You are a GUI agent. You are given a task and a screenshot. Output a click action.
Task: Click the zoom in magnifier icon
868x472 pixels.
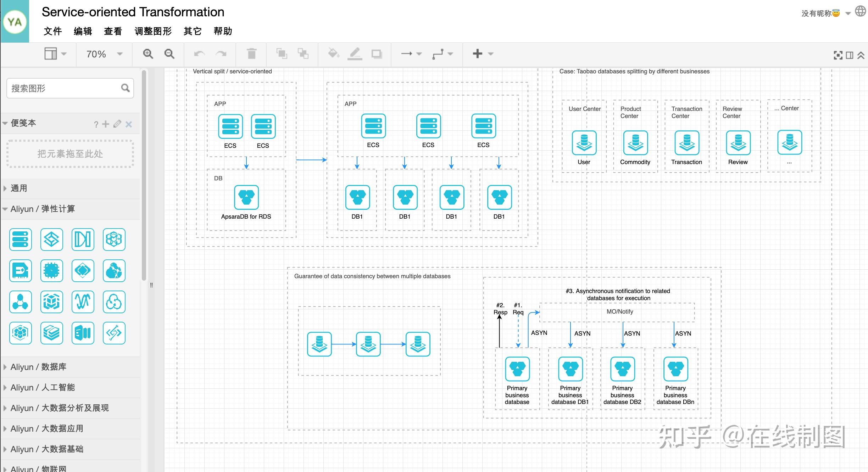148,54
